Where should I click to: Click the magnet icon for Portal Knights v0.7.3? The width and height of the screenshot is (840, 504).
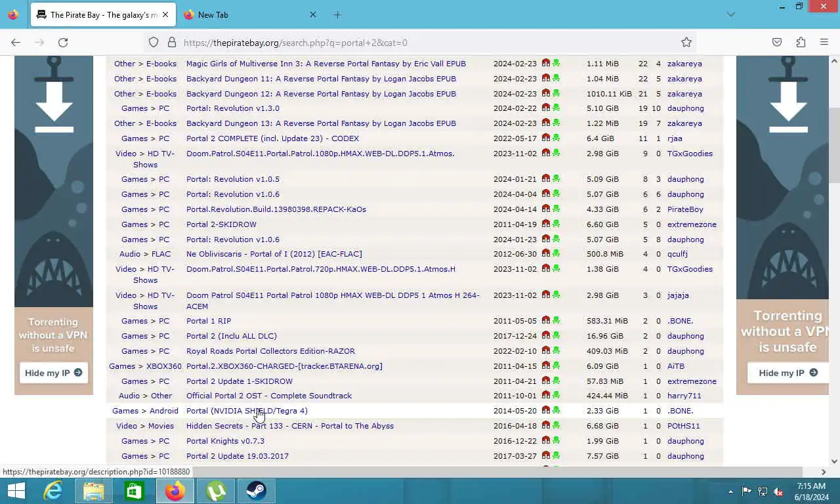tap(546, 441)
